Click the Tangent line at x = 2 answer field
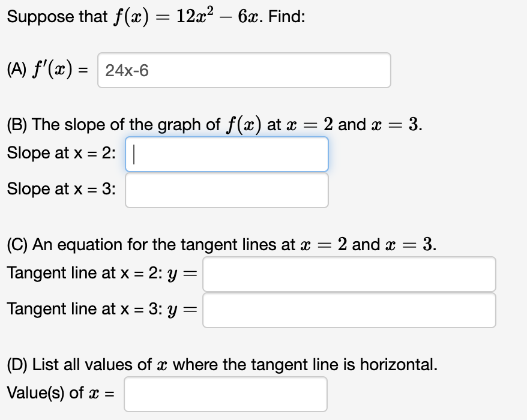Screen dimensions: 527x420 (348, 274)
